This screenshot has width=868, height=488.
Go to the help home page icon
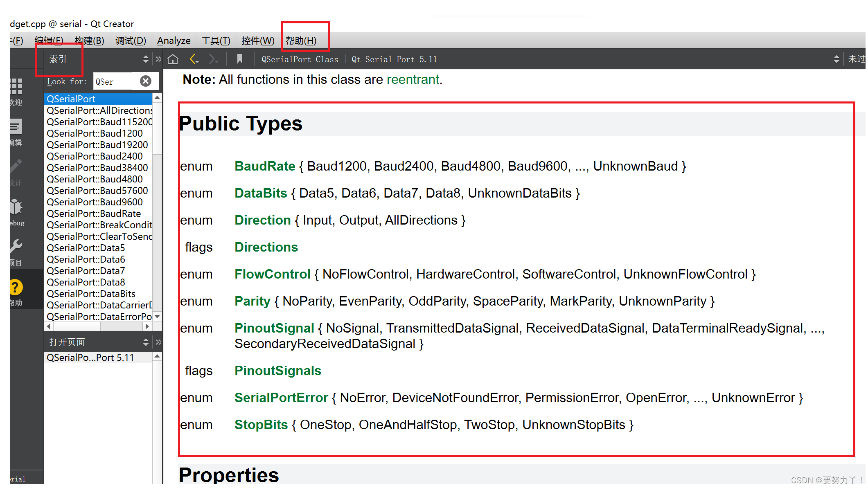point(173,59)
